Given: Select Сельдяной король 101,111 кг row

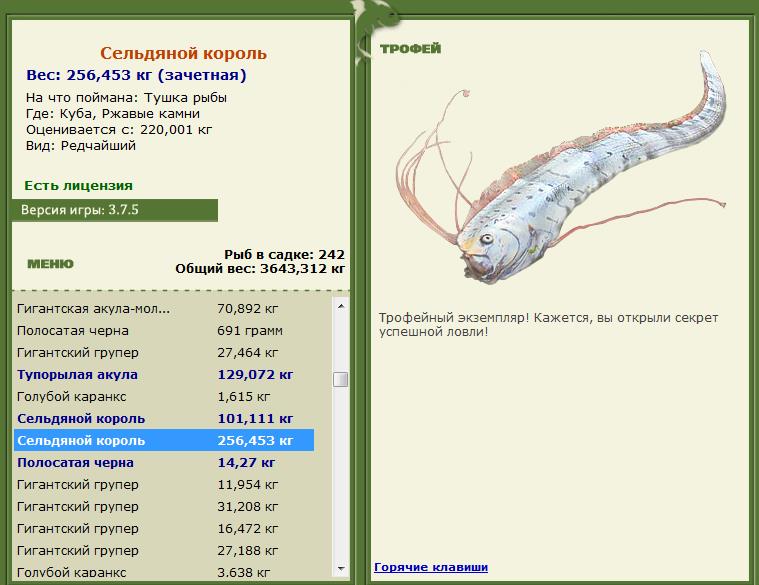Looking at the screenshot, I should click(x=164, y=419).
